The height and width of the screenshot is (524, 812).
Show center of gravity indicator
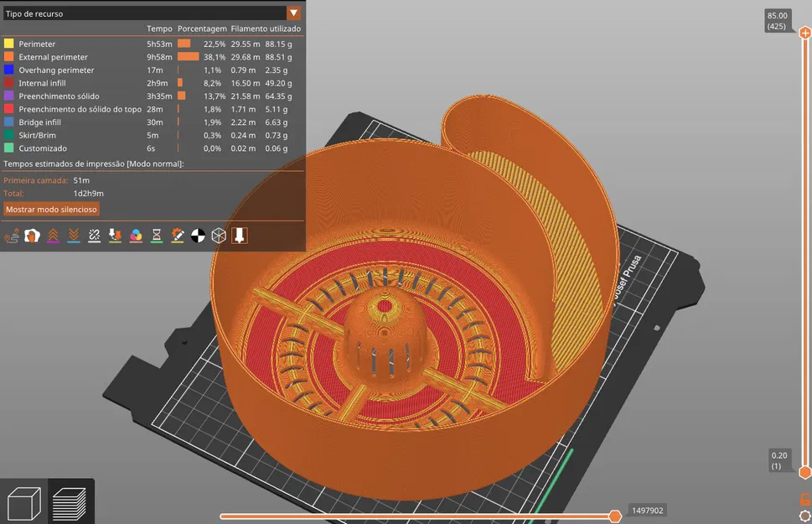pyautogui.click(x=199, y=236)
